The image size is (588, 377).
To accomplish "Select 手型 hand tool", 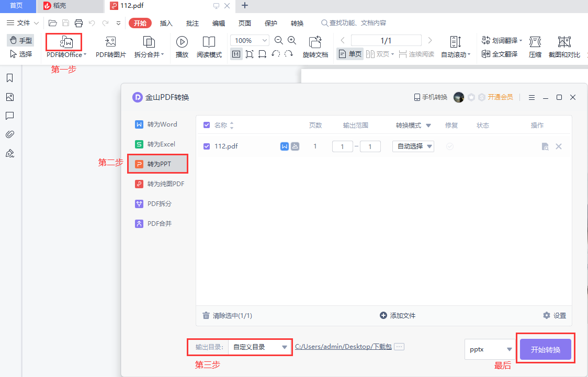I will pyautogui.click(x=20, y=40).
